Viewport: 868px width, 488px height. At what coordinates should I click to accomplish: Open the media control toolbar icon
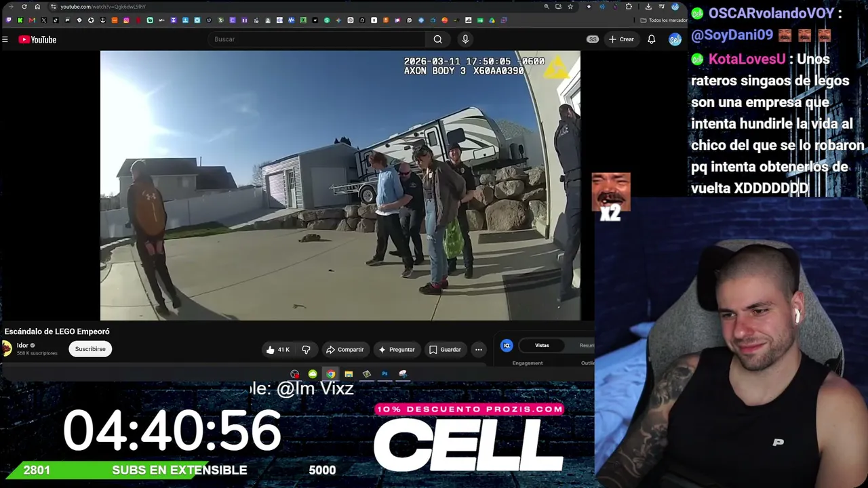pyautogui.click(x=661, y=7)
